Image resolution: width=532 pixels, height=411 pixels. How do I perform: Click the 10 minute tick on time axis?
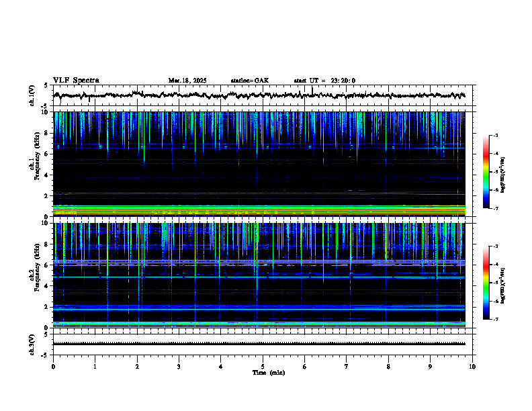click(x=472, y=367)
